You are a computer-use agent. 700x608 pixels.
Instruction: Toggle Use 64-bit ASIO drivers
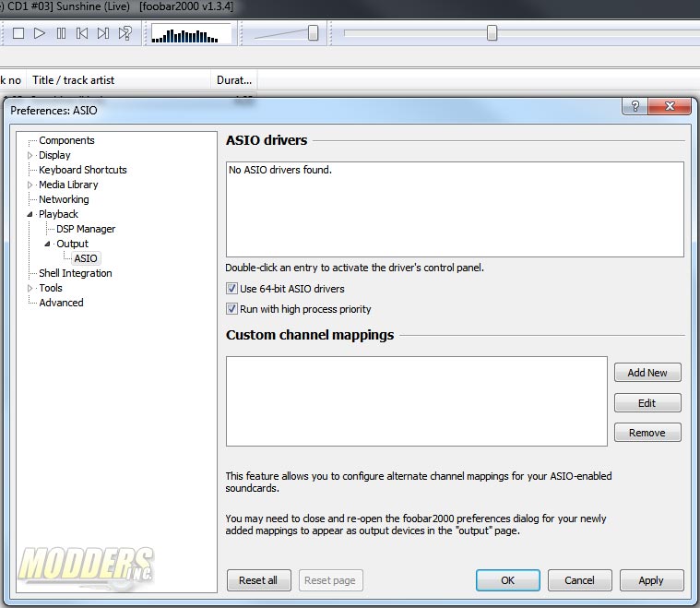click(x=231, y=289)
